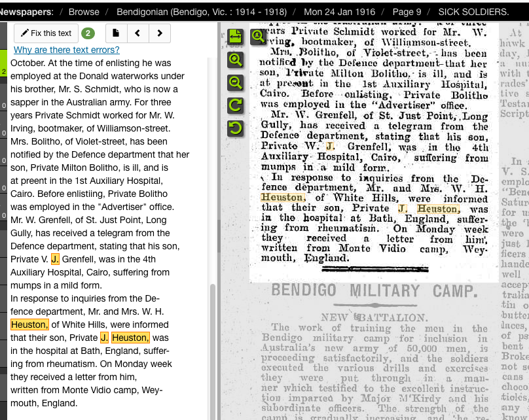The height and width of the screenshot is (420, 529).
Task: Open the Fix this text editor
Action: point(46,33)
